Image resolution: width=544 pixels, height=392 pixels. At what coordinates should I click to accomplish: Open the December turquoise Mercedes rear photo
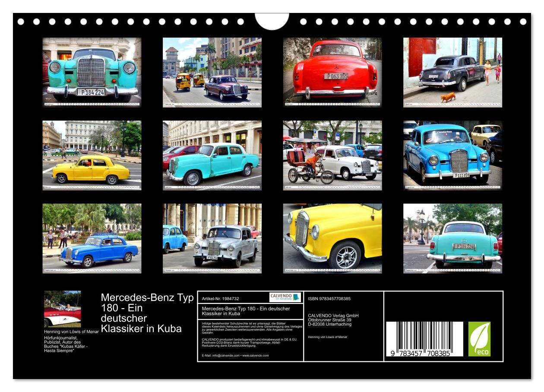pyautogui.click(x=452, y=238)
